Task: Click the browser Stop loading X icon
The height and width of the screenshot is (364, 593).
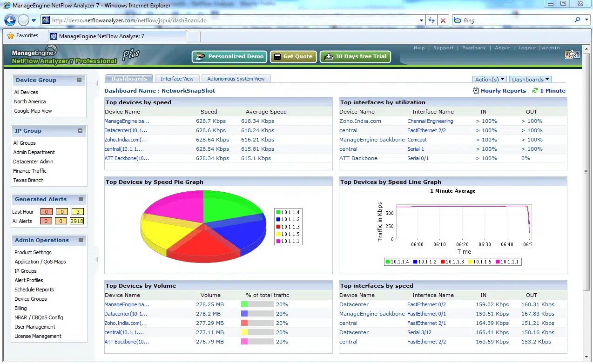Action: pyautogui.click(x=443, y=20)
